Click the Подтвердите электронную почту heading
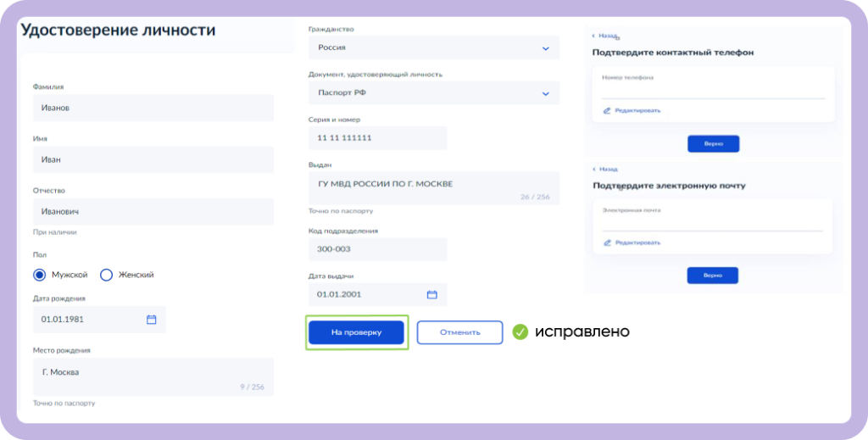Image resolution: width=868 pixels, height=440 pixels. point(669,186)
